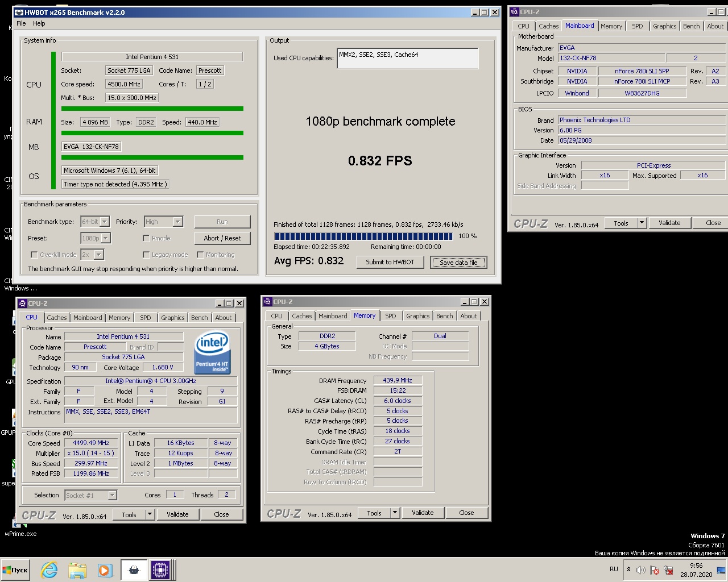Click the CAS# Latency 6.0 clocks value

pyautogui.click(x=398, y=401)
